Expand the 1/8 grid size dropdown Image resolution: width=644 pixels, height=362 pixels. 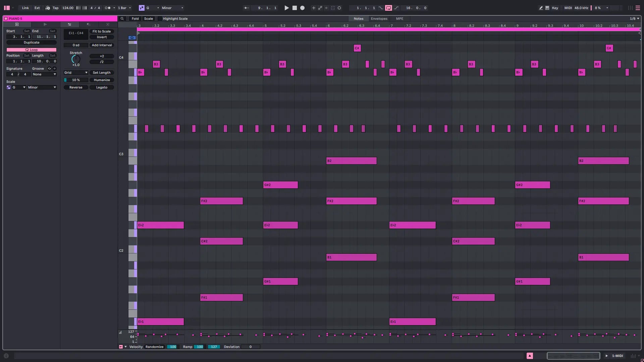(634, 19)
